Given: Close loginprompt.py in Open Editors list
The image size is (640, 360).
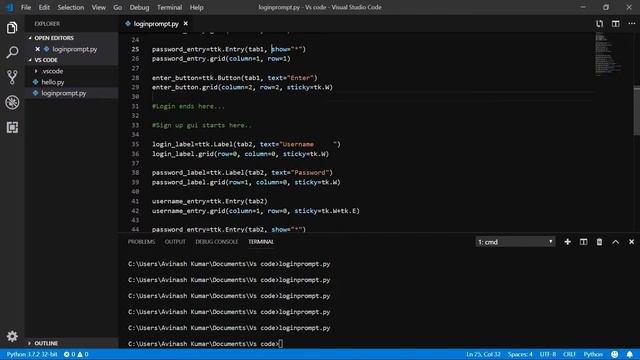Looking at the screenshot, I should (x=38, y=49).
